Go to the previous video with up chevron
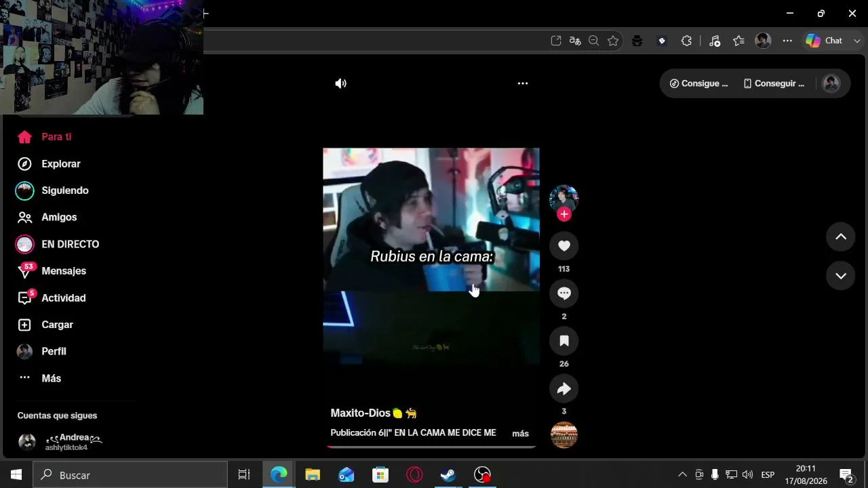The height and width of the screenshot is (488, 868). (841, 237)
